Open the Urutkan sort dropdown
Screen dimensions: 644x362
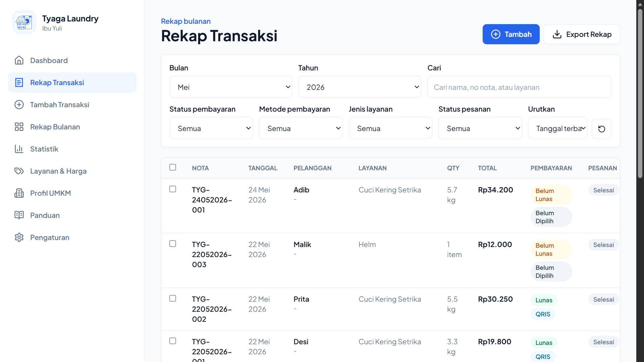pyautogui.click(x=558, y=128)
